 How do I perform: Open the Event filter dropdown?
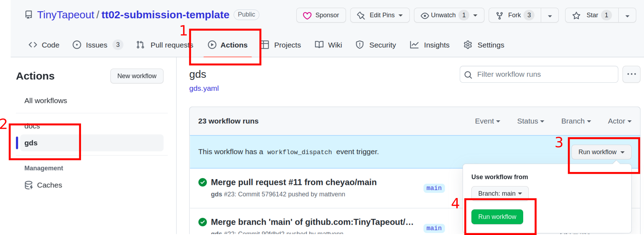point(488,121)
